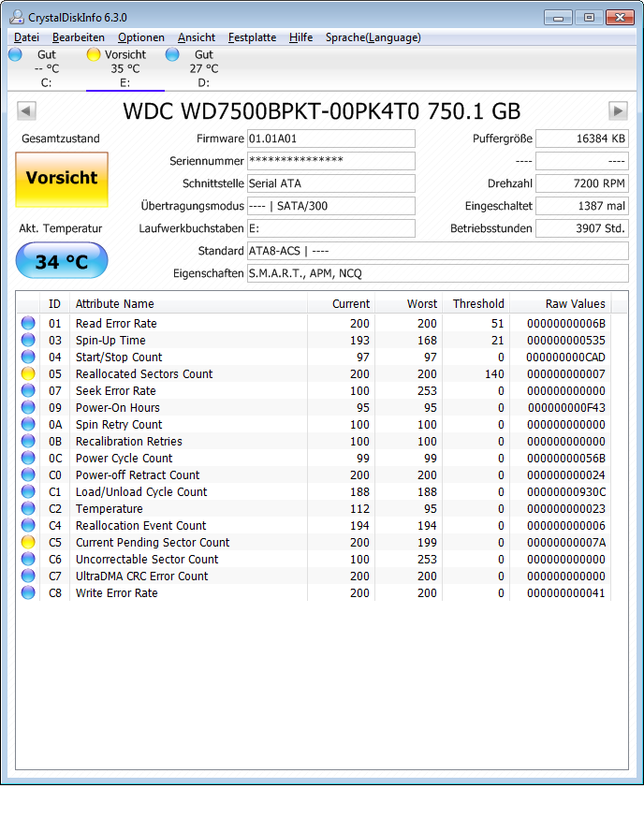
Task: Click the Standard field ATA8-ACS
Action: point(438,251)
